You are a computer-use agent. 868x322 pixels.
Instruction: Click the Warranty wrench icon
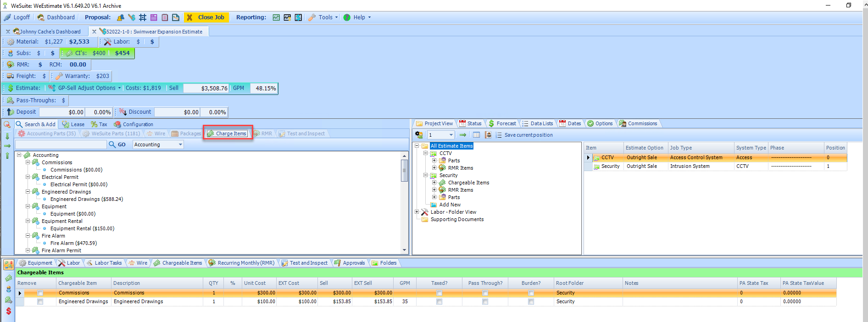pyautogui.click(x=59, y=76)
